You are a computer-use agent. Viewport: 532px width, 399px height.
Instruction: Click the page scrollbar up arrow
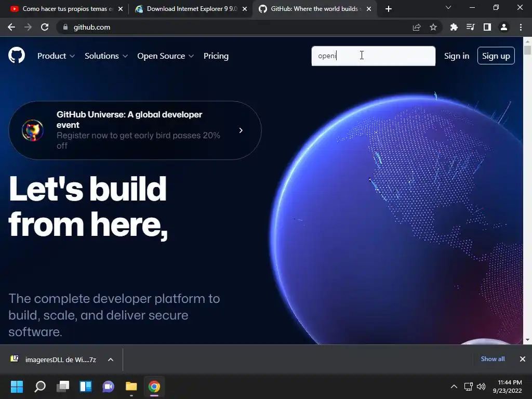click(527, 41)
